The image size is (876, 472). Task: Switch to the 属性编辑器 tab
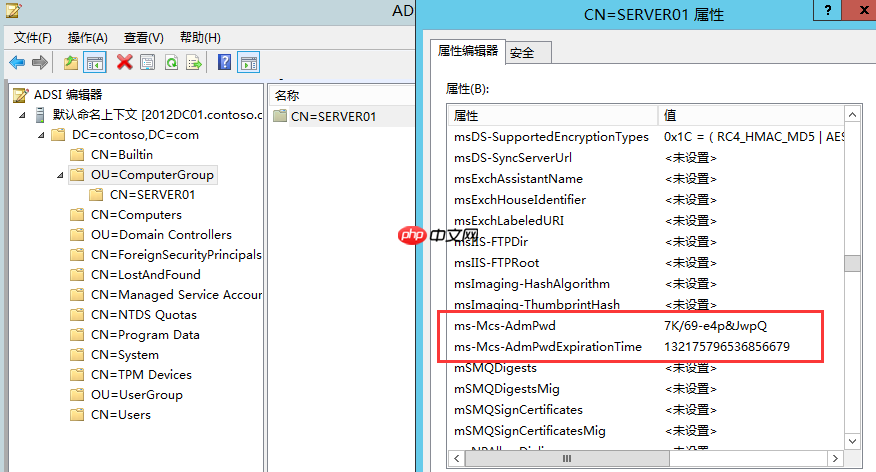468,51
